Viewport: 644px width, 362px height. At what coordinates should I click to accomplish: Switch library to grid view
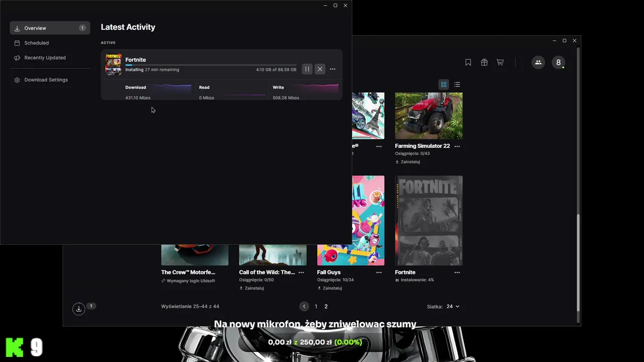(444, 84)
